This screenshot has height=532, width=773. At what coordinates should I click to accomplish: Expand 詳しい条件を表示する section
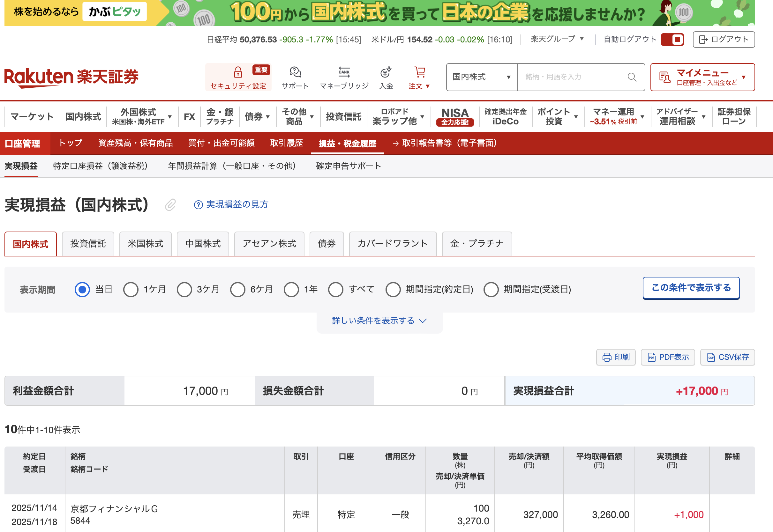click(x=379, y=321)
